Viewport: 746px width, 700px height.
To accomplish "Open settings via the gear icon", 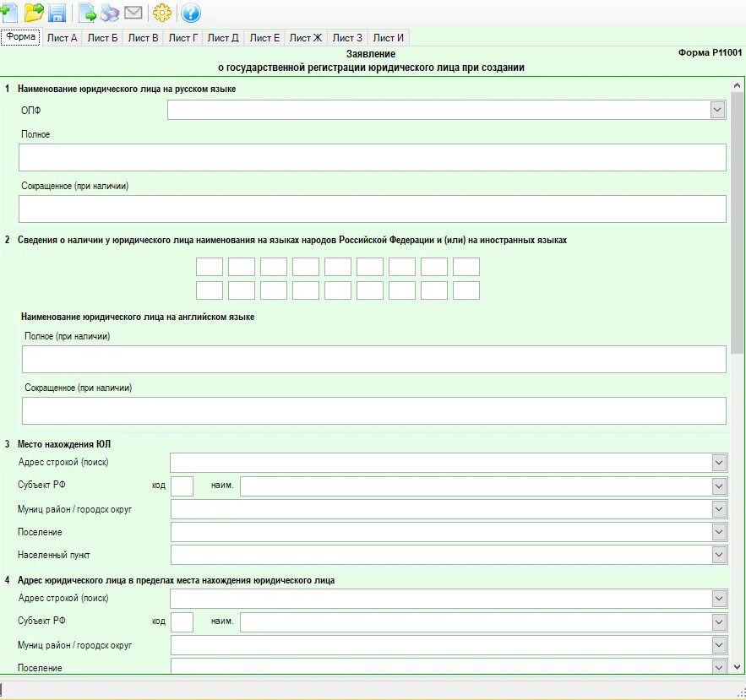I will coord(161,13).
